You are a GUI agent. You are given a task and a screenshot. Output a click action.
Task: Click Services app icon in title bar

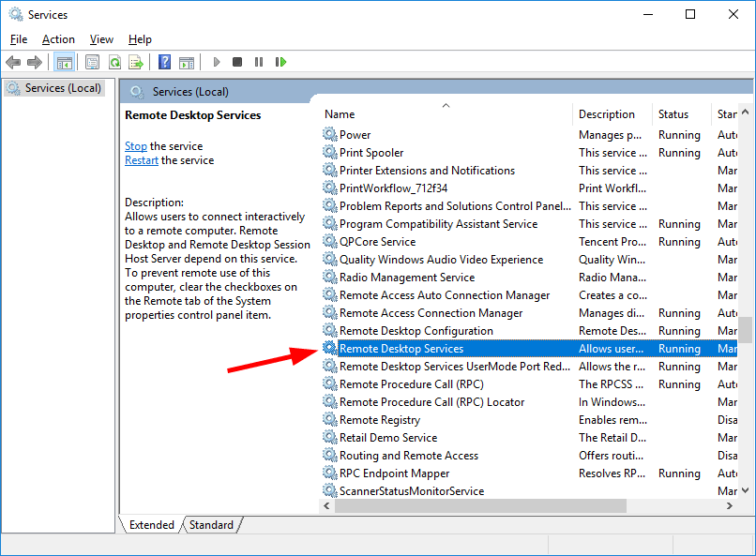click(x=16, y=14)
